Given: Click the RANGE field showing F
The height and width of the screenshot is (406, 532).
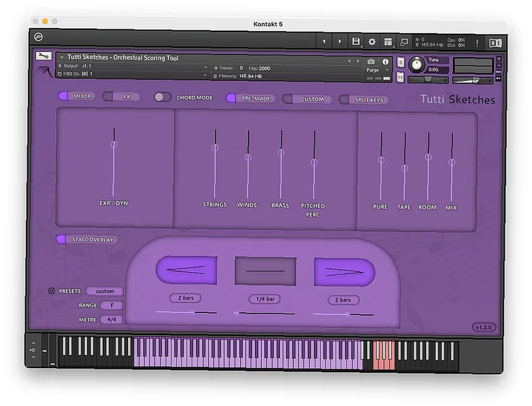Looking at the screenshot, I should coord(110,306).
